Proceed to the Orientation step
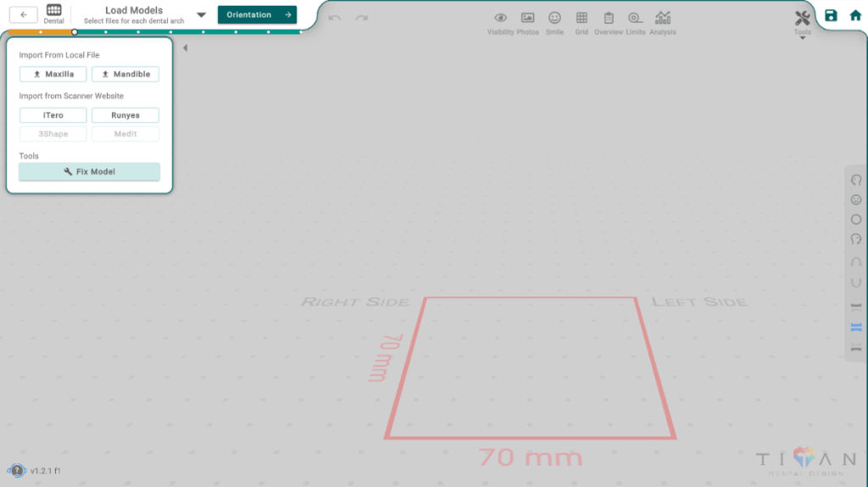The height and width of the screenshot is (487, 868). (x=257, y=15)
